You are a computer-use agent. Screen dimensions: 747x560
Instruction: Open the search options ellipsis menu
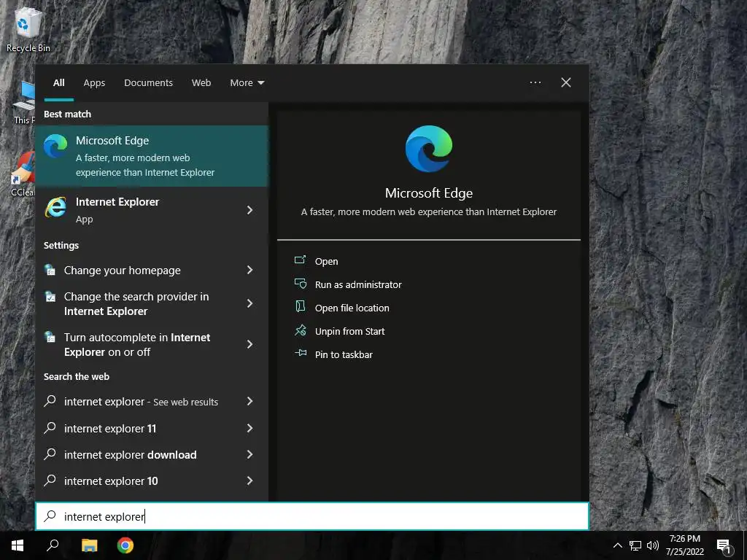pyautogui.click(x=535, y=82)
